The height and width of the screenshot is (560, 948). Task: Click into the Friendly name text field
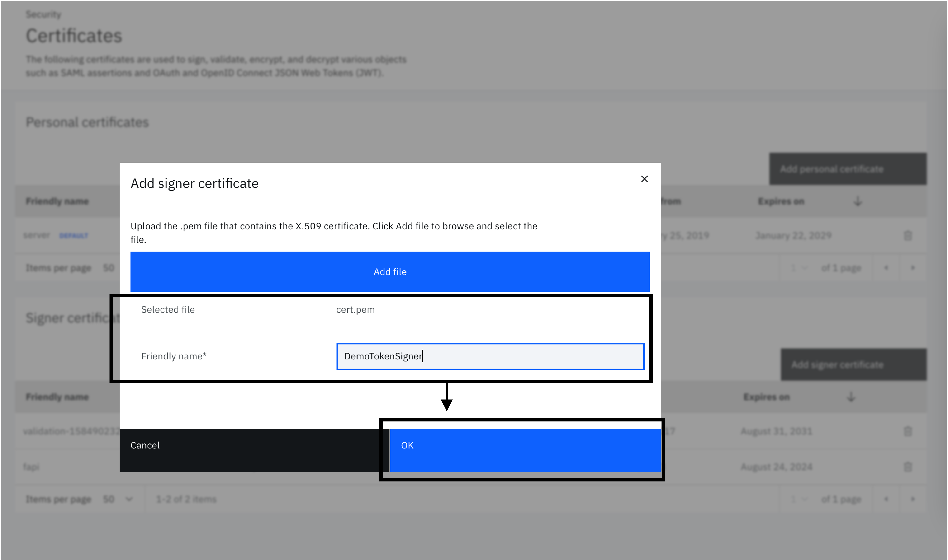[490, 356]
